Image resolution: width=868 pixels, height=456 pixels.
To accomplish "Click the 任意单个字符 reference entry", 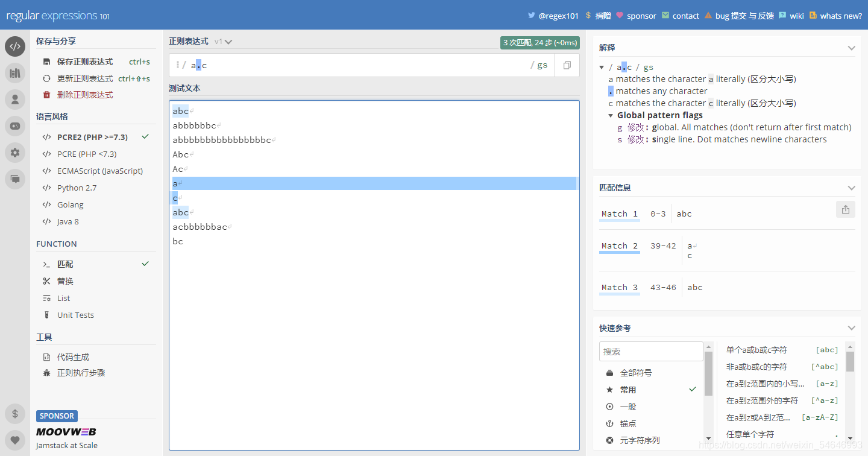I will click(782, 434).
